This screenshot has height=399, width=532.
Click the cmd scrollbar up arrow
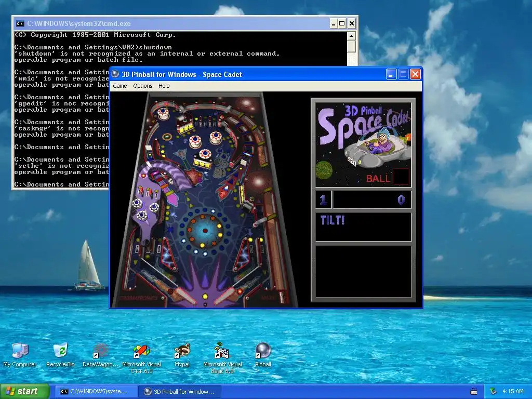pos(352,36)
